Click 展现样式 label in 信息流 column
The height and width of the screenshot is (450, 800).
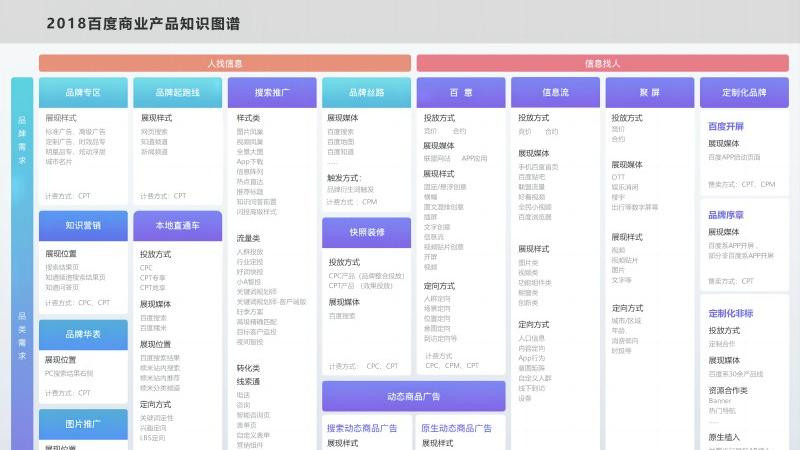[x=534, y=249]
